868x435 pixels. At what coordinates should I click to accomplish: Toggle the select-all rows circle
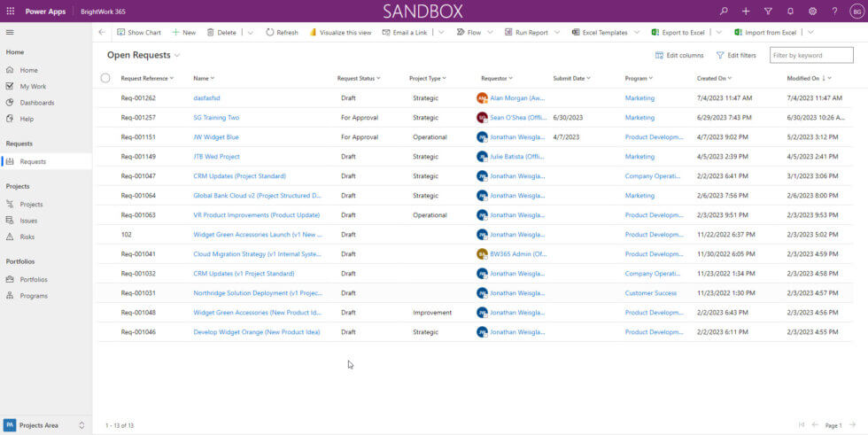click(x=105, y=78)
